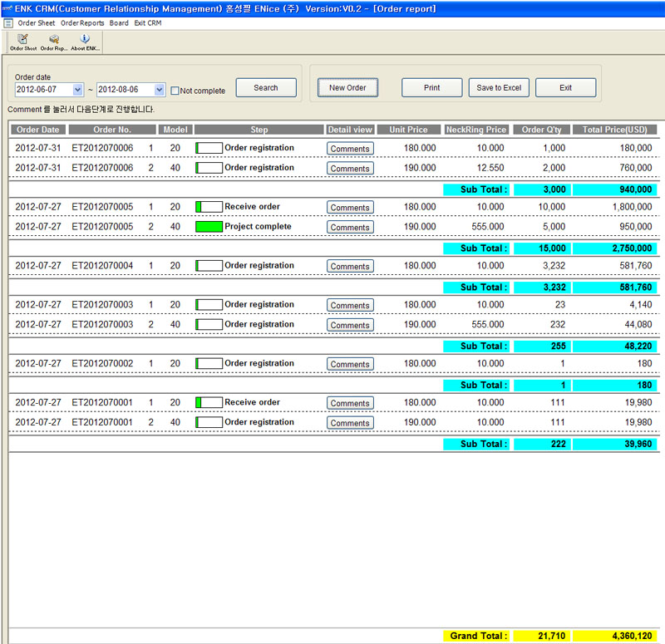Expand the end date 2012-08-06 dropdown

(160, 90)
